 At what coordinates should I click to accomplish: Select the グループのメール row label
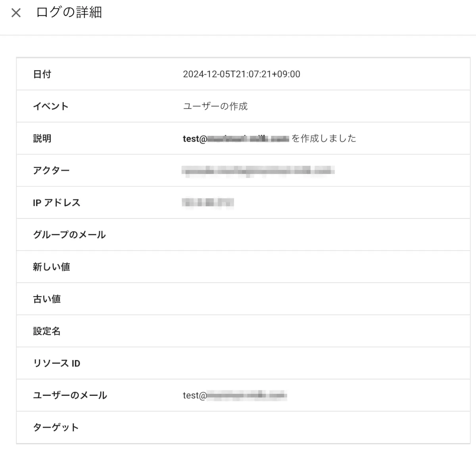[x=69, y=235]
